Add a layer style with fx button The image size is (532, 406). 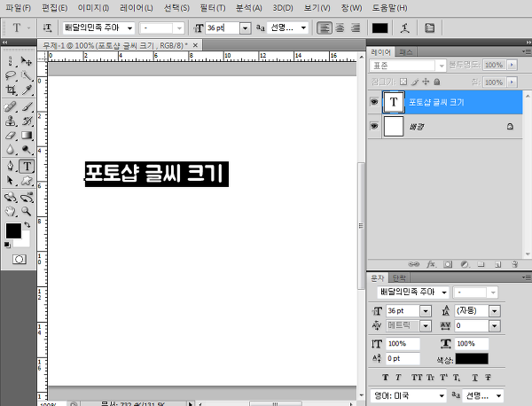click(431, 264)
